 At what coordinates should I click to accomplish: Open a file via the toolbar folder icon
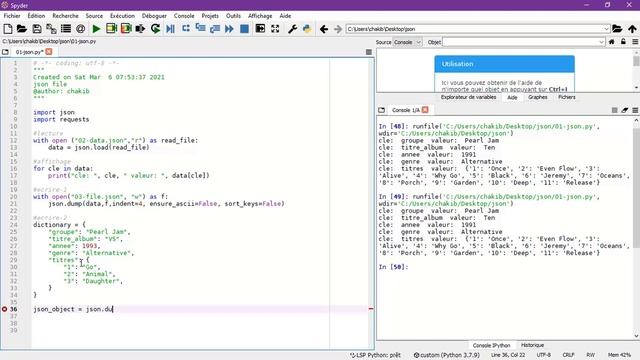22,29
